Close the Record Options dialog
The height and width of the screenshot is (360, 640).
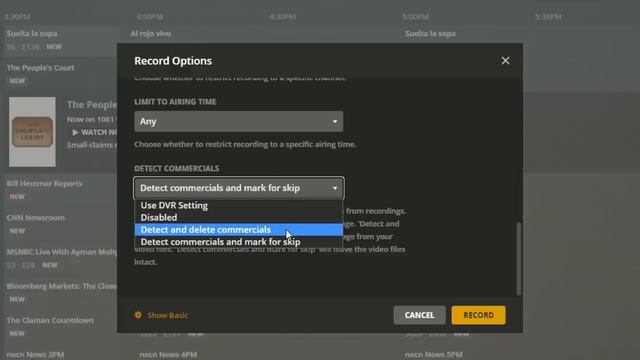coord(505,60)
